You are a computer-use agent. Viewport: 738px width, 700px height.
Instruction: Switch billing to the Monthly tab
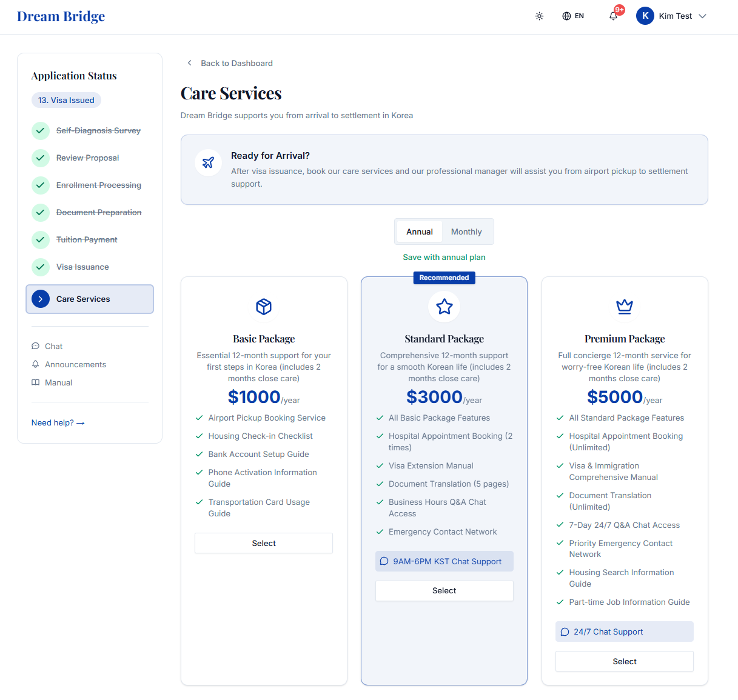point(466,232)
